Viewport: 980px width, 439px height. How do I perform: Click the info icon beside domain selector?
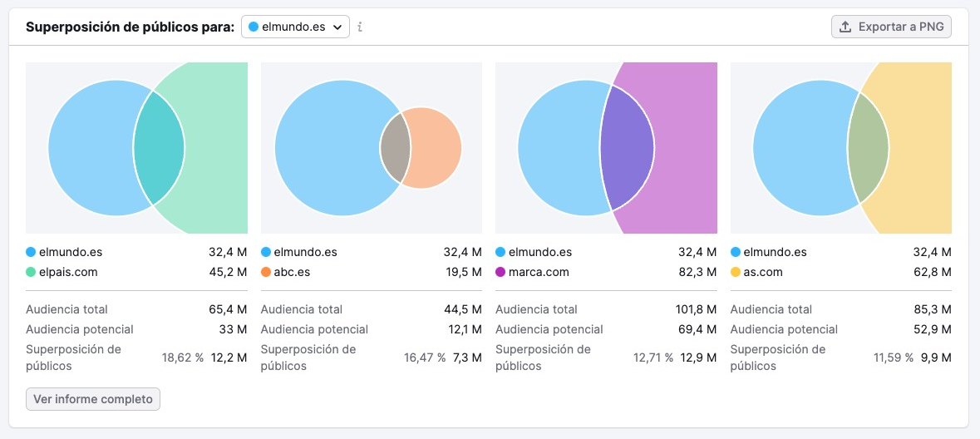click(360, 27)
